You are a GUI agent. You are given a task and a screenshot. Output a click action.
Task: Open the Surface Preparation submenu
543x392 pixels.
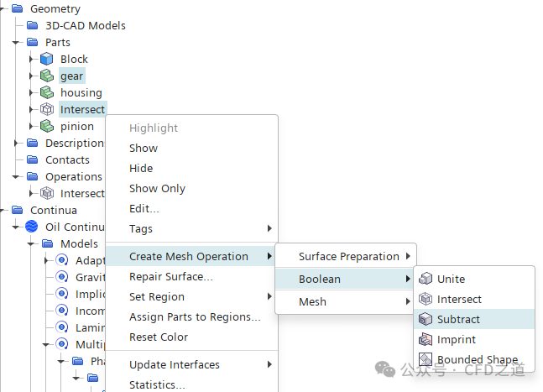(x=349, y=256)
